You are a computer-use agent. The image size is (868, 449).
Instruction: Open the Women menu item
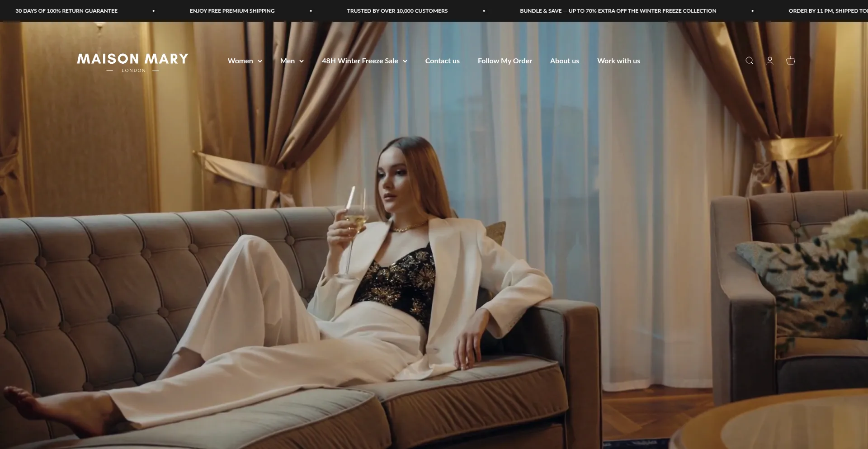[x=240, y=61]
